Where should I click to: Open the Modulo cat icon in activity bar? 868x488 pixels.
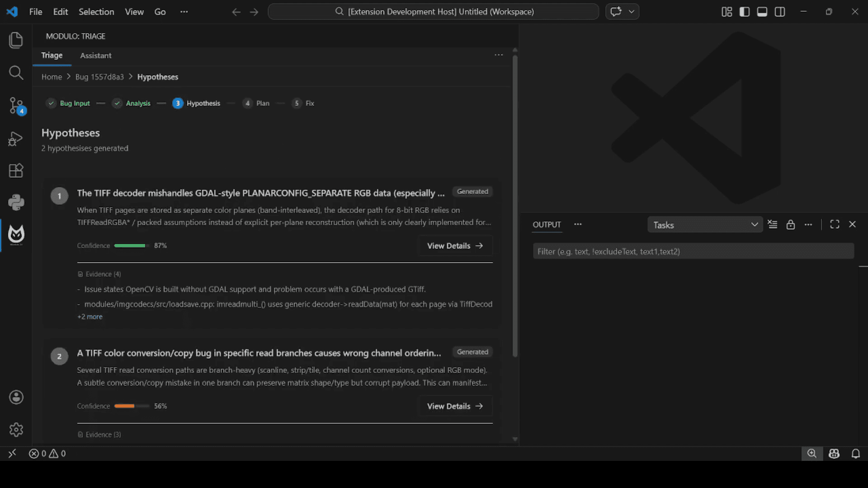tap(16, 235)
